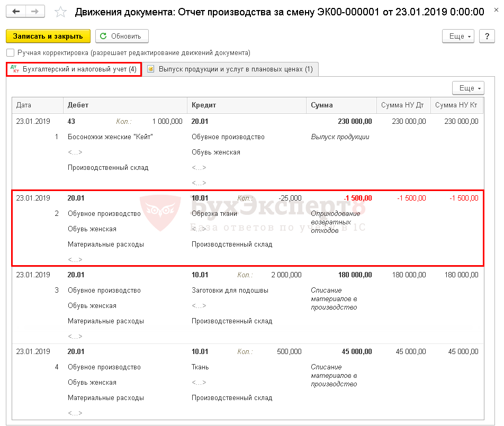Open help with the question mark button

(x=487, y=36)
